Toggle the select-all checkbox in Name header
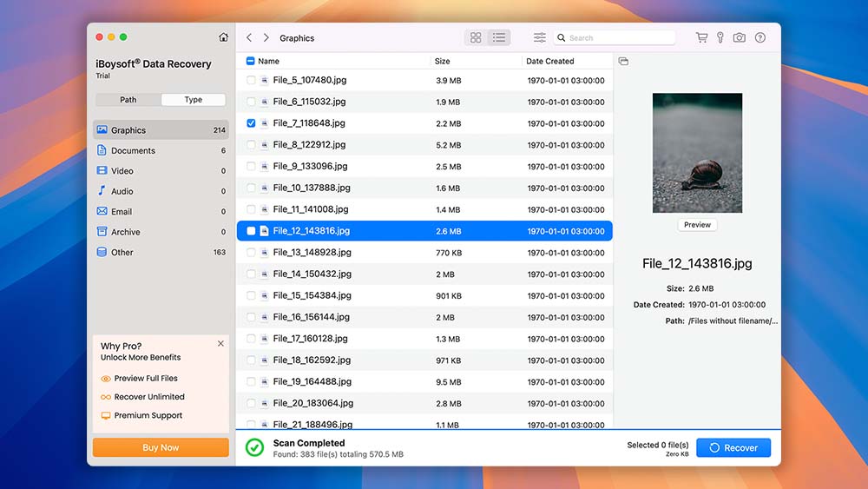This screenshot has height=489, width=868. [x=250, y=61]
